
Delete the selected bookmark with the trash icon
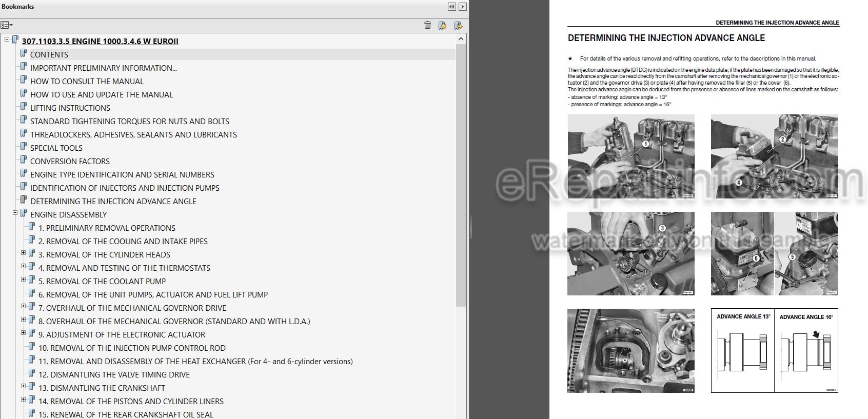point(427,25)
